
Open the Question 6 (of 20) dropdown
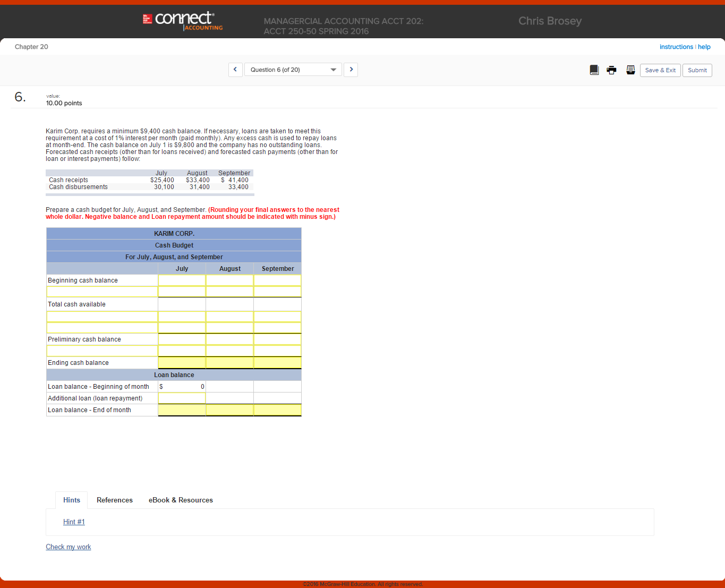(293, 70)
